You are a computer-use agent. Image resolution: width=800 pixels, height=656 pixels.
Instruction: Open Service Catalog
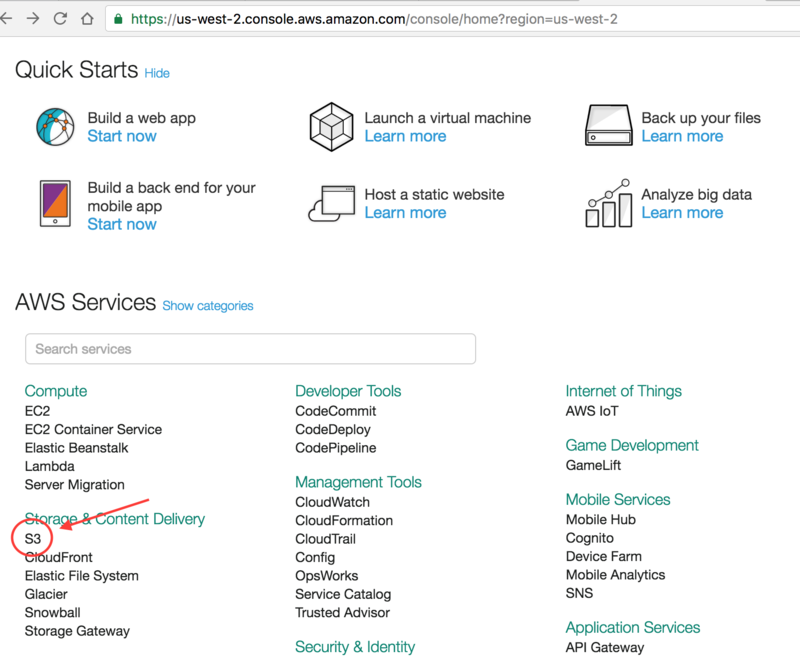[x=343, y=594]
